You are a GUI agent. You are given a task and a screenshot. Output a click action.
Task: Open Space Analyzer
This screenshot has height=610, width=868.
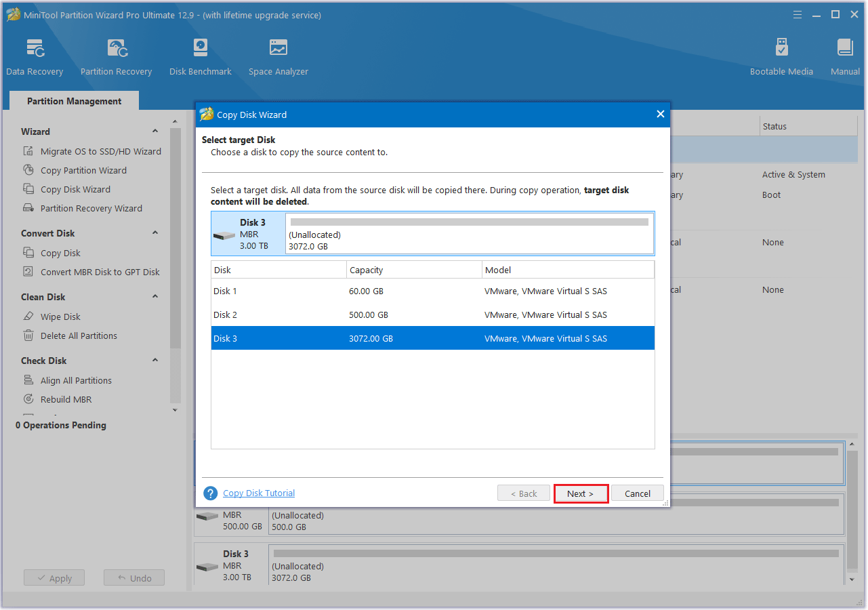(278, 57)
